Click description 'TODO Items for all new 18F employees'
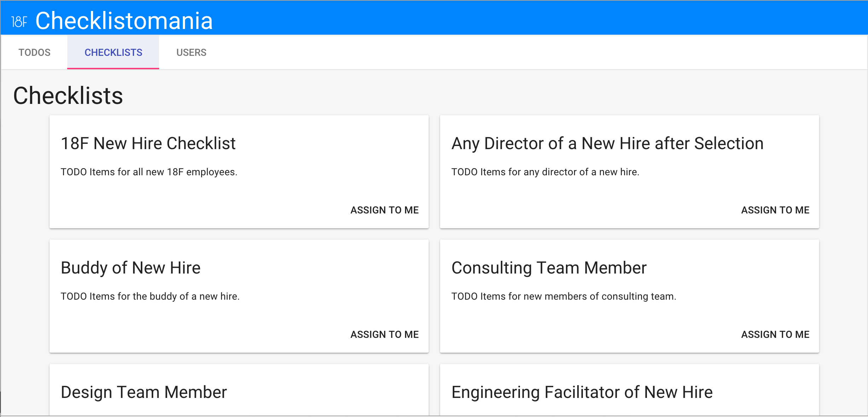Screen dimensions: 868x417 point(149,172)
